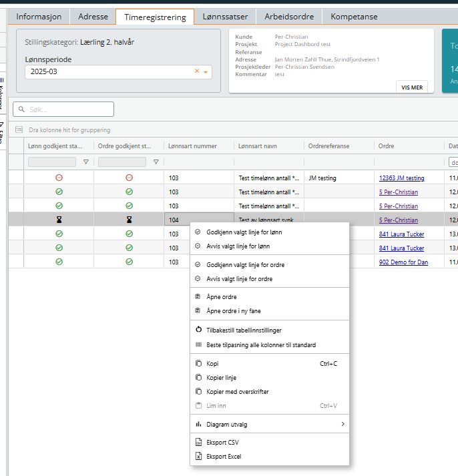458x476 pixels.
Task: Choose Eksport CSV menu item
Action: click(270, 443)
